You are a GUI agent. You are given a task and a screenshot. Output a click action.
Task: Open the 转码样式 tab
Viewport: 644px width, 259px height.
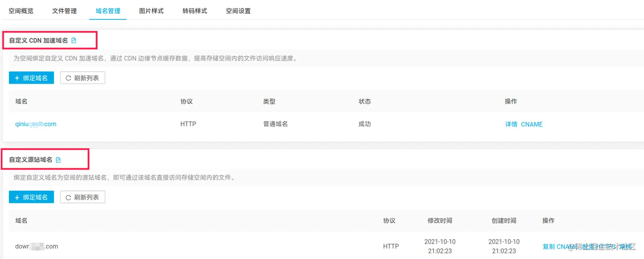point(195,11)
